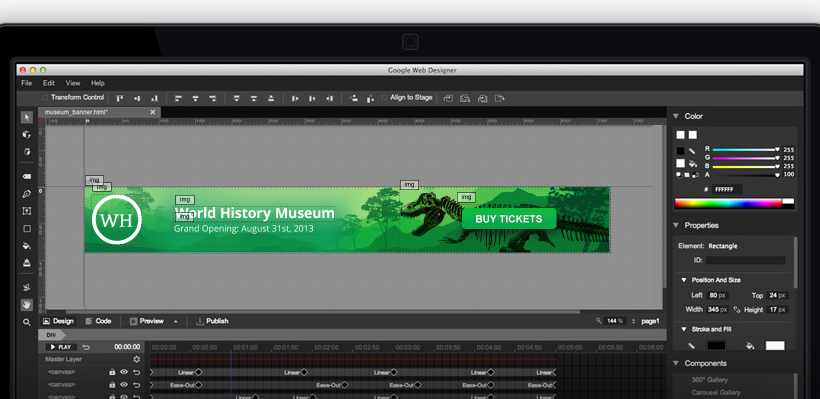Toggle lock on the first canvas layer
The image size is (820, 399).
click(x=112, y=372)
